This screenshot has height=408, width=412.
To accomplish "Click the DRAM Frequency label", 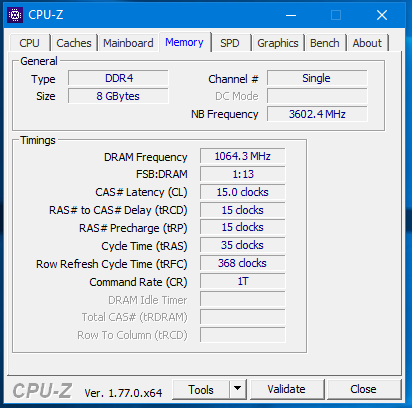I will click(x=146, y=157).
